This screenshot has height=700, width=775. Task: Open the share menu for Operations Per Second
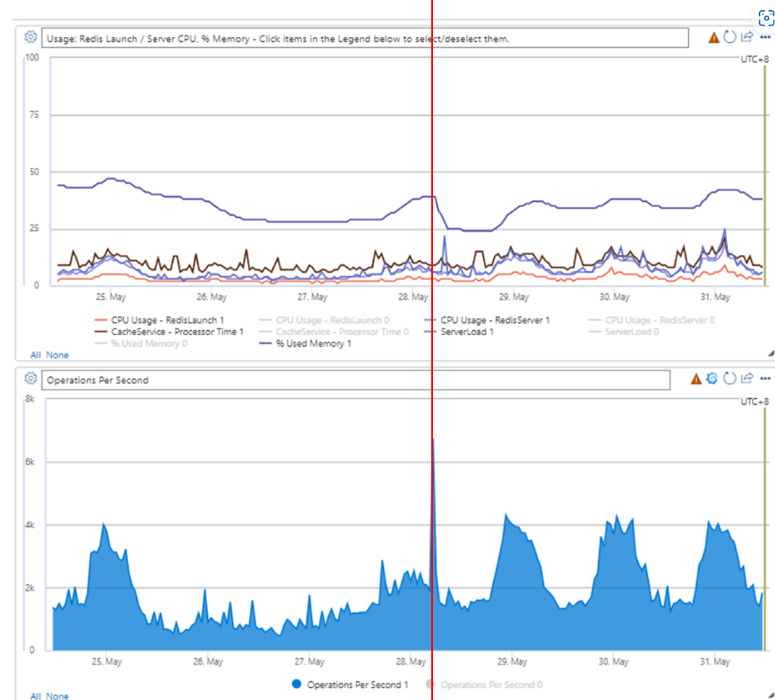point(747,377)
